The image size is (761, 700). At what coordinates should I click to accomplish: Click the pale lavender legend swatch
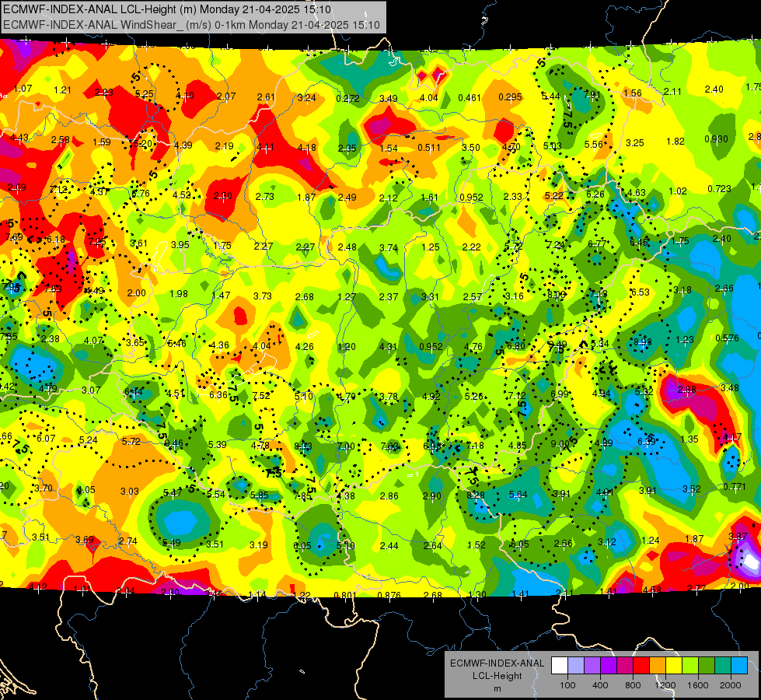(x=576, y=666)
